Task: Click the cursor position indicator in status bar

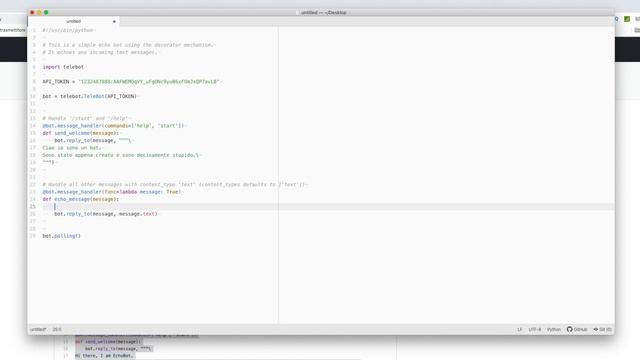Action: [57, 329]
